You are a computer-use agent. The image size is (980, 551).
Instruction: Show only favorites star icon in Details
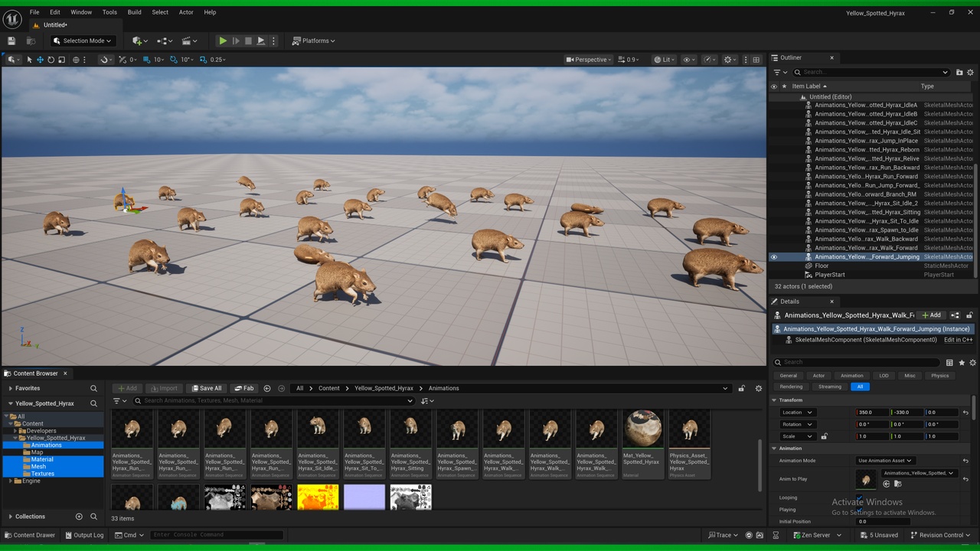pos(962,363)
